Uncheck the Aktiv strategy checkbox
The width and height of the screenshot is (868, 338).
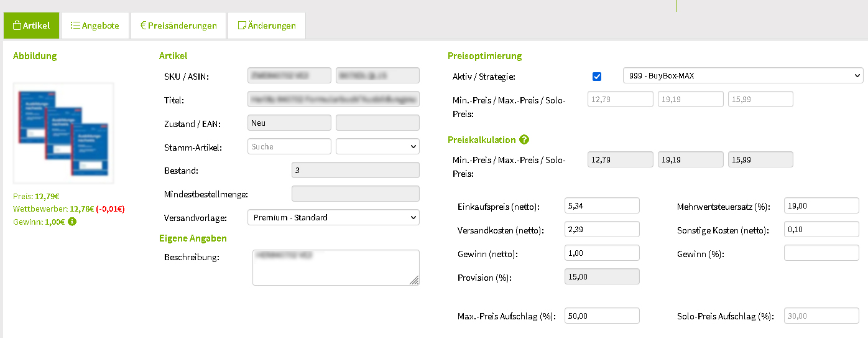pos(597,77)
